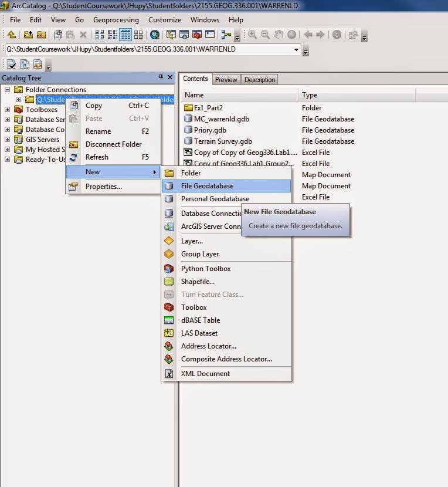Close the Catalog Tree panel
Viewport: 448px width, 487px height.
click(x=170, y=77)
